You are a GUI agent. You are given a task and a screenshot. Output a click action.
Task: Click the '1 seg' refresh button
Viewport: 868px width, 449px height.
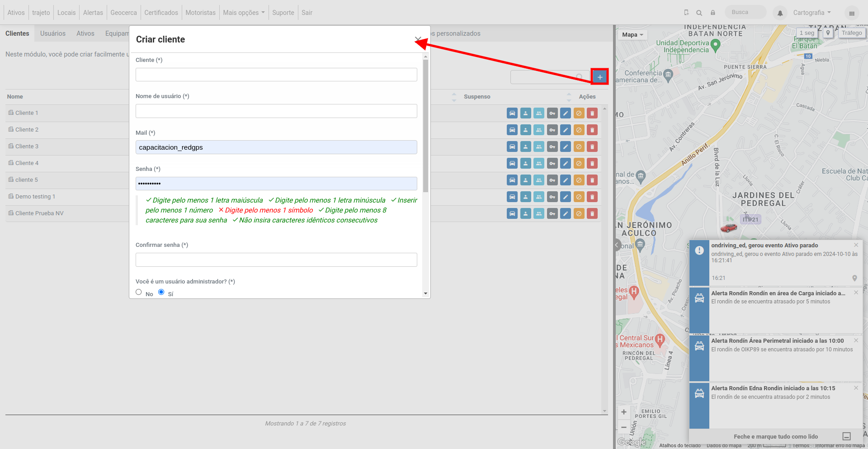[x=807, y=33]
